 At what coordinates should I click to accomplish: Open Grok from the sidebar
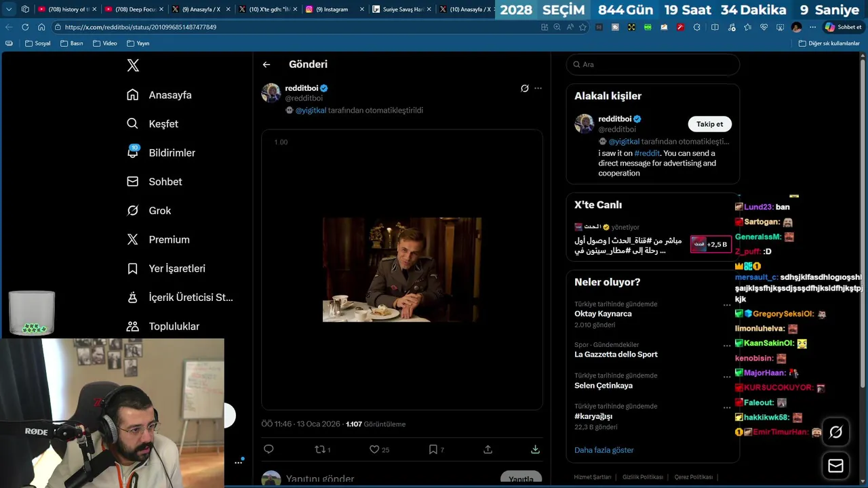click(x=149, y=211)
